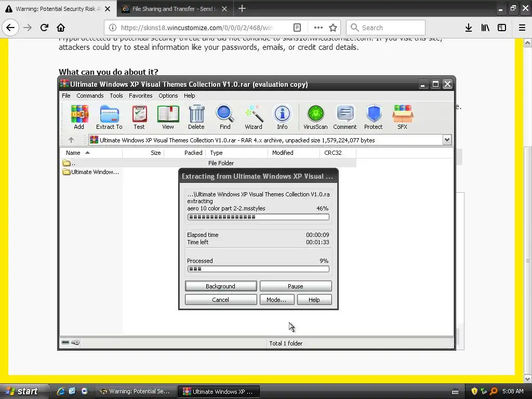Click the Mode... button

276,300
